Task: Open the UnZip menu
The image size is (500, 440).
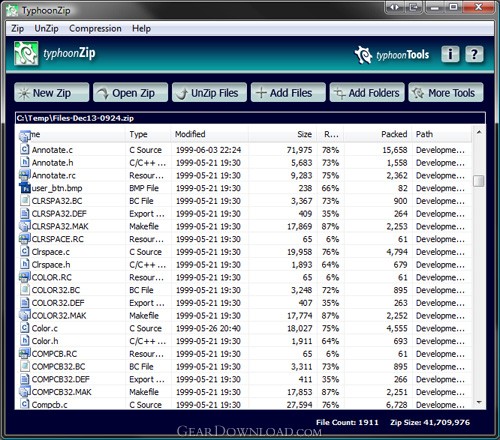Action: tap(46, 29)
